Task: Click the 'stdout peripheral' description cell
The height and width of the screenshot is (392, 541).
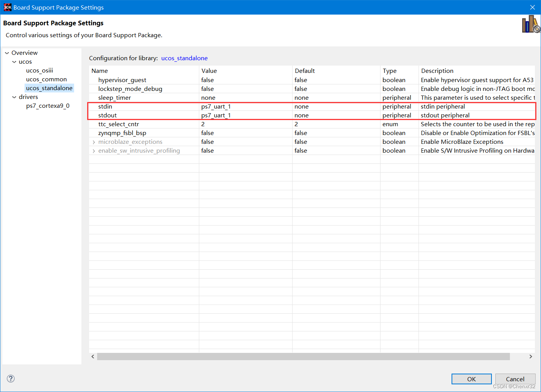Action: [477, 115]
